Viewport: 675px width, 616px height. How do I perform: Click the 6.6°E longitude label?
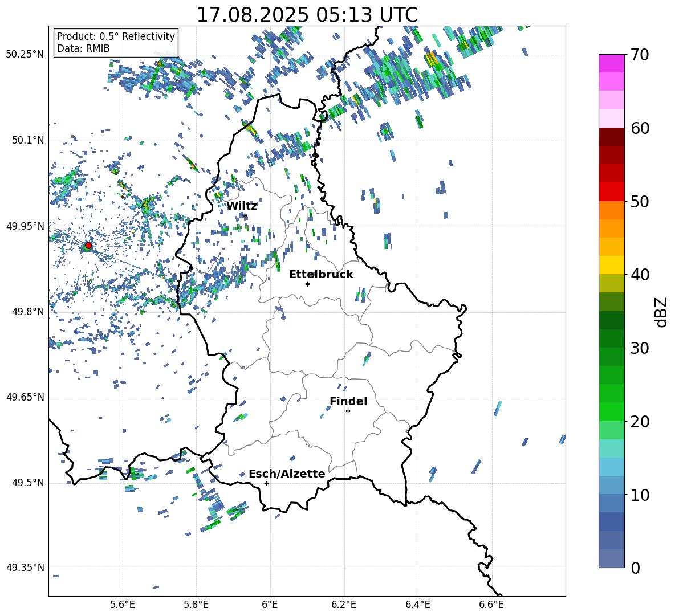[x=491, y=605]
